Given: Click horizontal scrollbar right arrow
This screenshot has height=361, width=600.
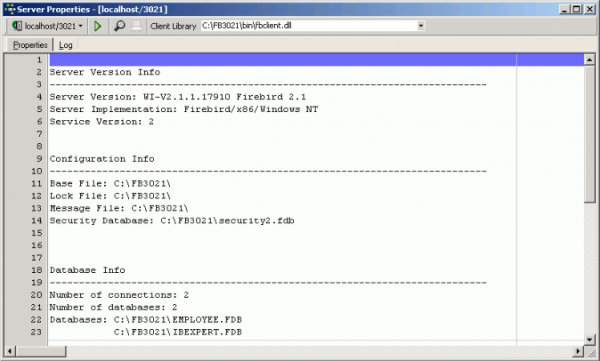Looking at the screenshot, I should [578, 351].
